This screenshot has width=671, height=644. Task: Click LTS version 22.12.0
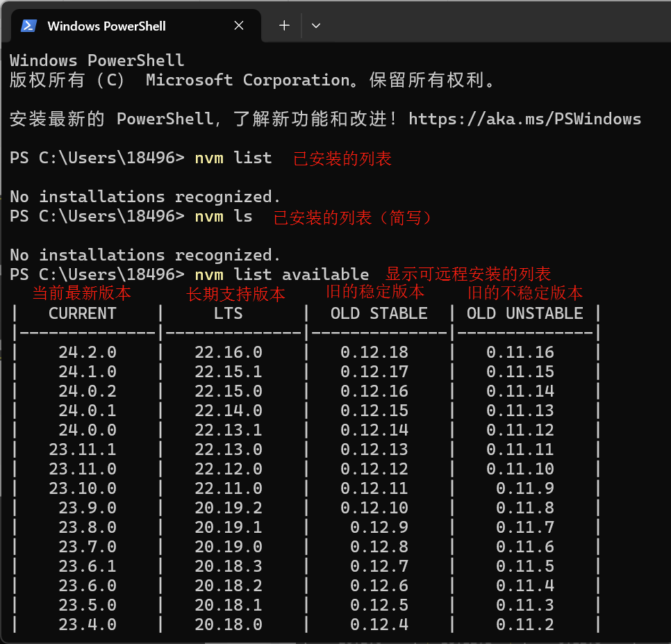click(x=228, y=469)
